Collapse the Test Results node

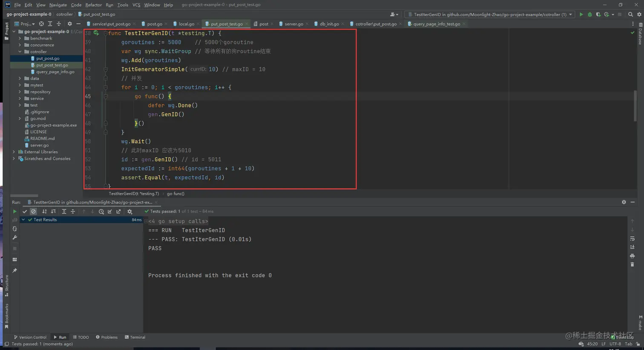click(x=23, y=220)
